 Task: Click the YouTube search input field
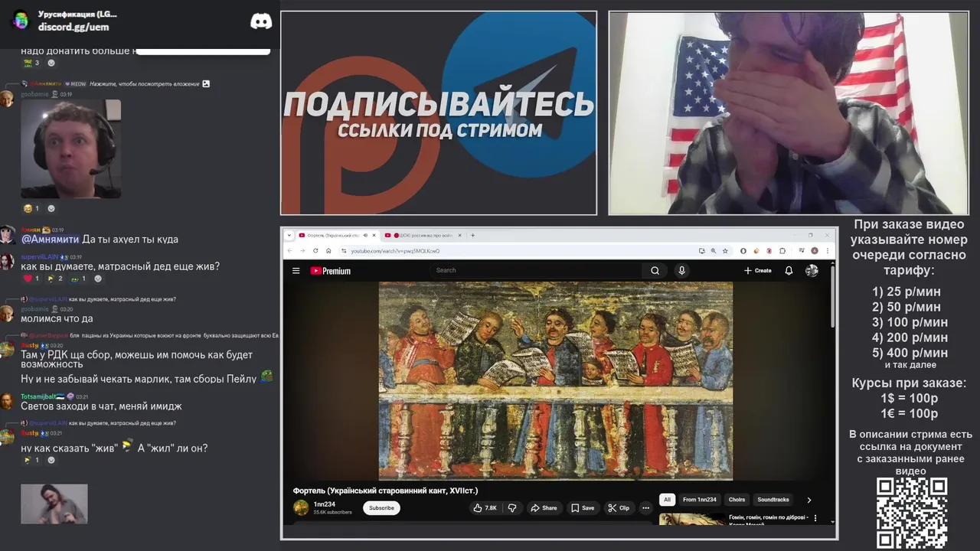[x=536, y=270]
